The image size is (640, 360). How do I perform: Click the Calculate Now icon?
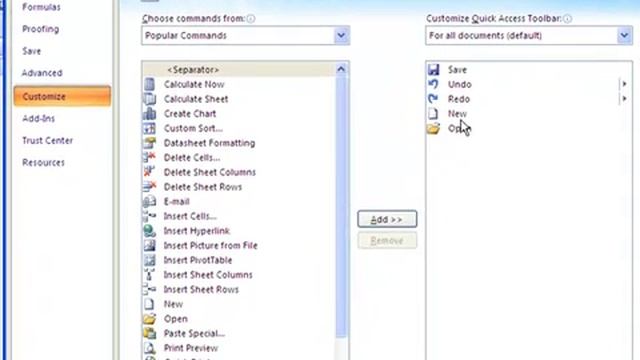149,84
